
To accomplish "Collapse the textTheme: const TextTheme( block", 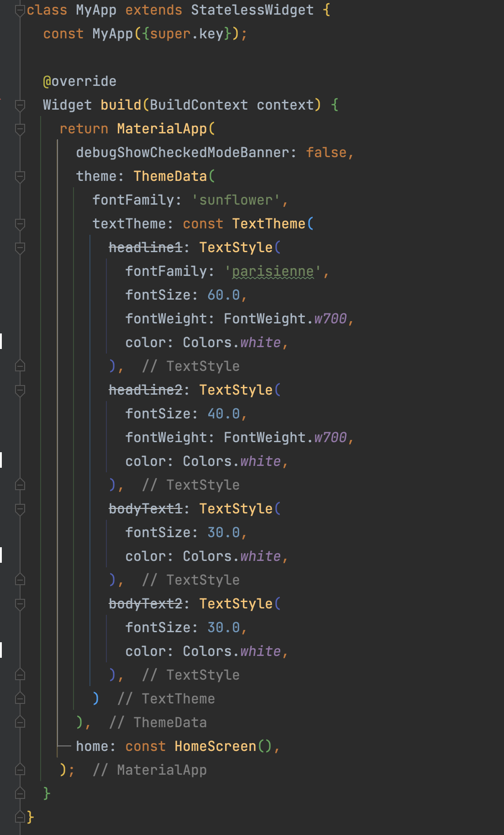I will pos(20,224).
